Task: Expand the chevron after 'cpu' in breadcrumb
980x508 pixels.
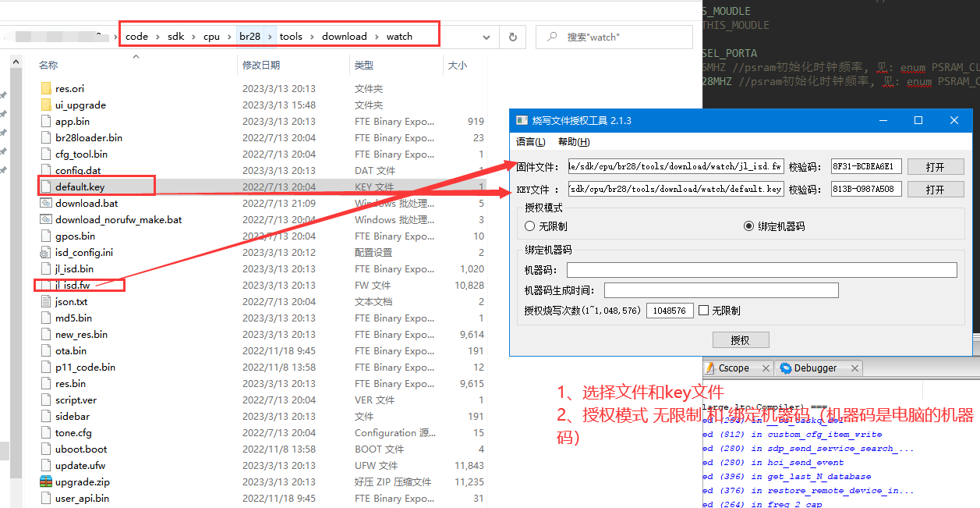Action: [x=229, y=37]
